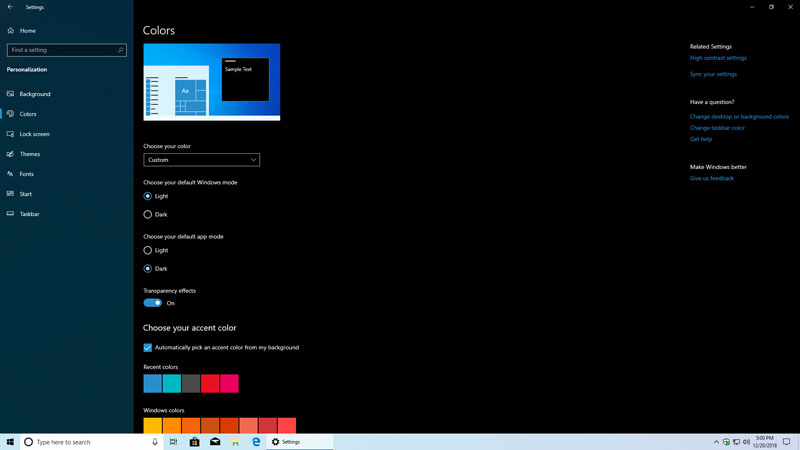Screen dimensions: 800x450
Task: Open High contrast settings link
Action: [718, 58]
